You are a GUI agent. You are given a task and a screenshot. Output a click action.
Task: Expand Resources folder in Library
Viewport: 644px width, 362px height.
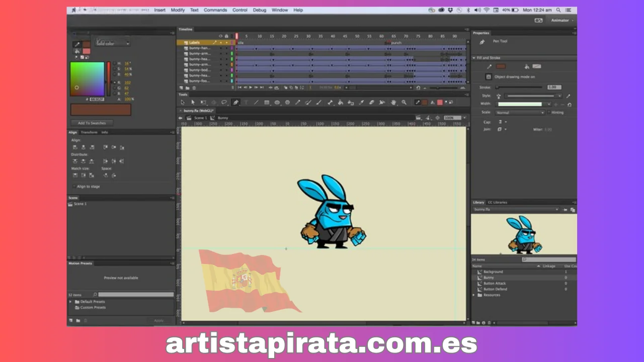point(474,295)
